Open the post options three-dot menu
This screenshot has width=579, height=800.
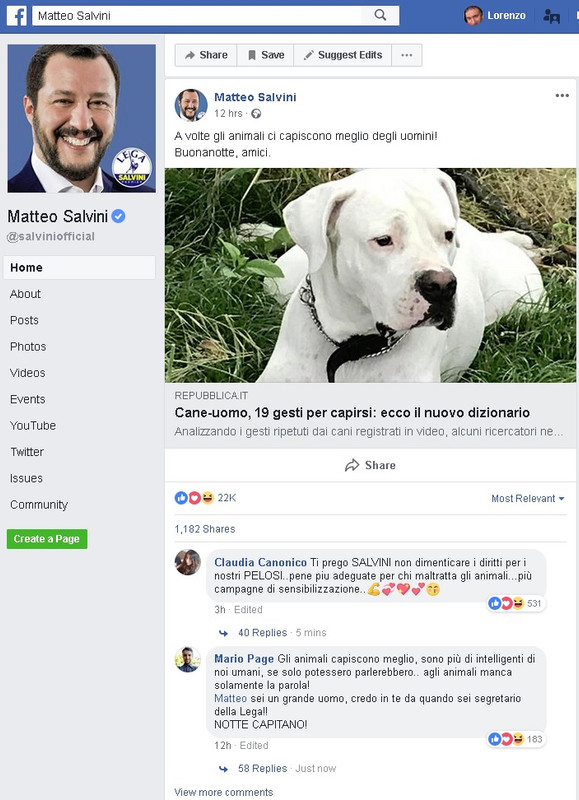[x=562, y=95]
